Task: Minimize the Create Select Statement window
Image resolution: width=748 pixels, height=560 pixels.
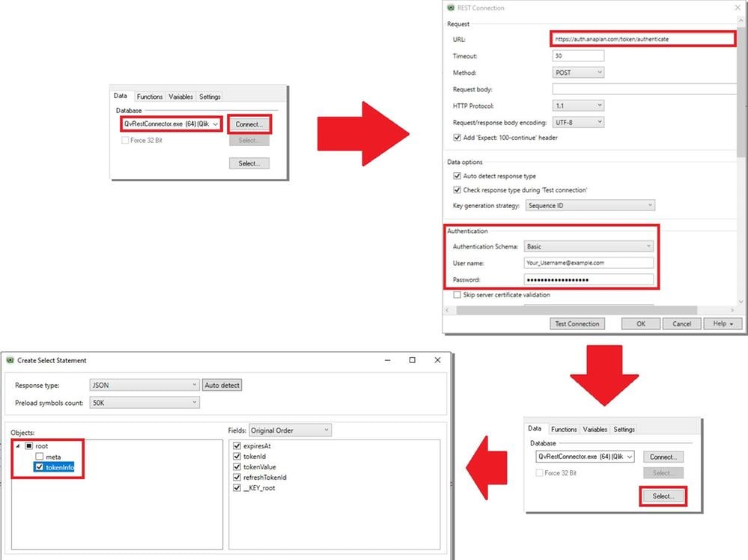Action: [x=387, y=360]
